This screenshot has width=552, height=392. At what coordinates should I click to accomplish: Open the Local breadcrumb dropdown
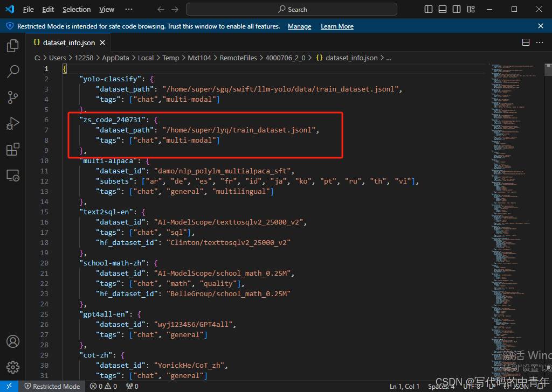click(x=146, y=58)
